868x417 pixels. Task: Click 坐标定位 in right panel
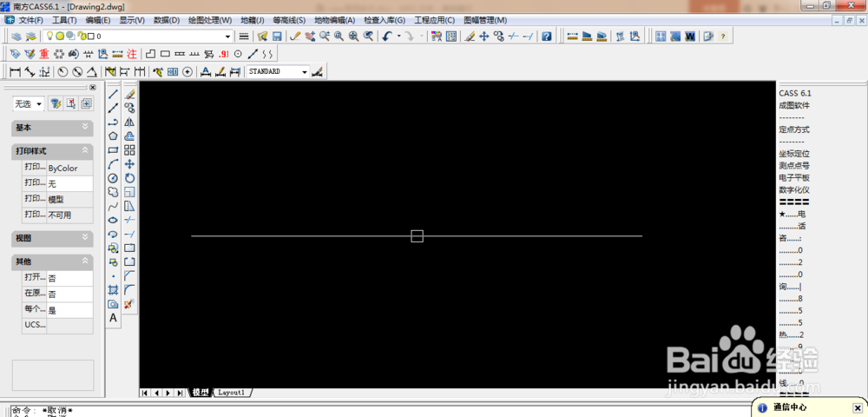[794, 154]
